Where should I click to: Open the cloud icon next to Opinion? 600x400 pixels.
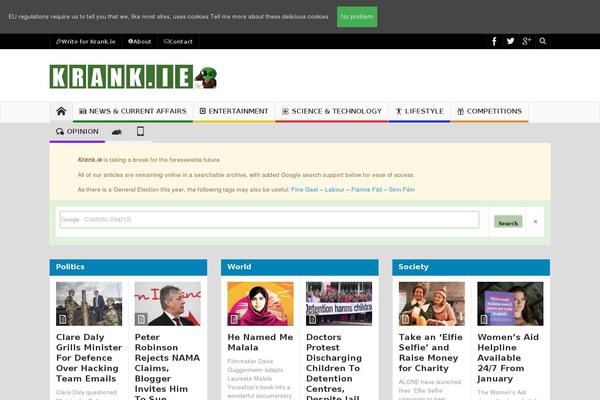[117, 132]
